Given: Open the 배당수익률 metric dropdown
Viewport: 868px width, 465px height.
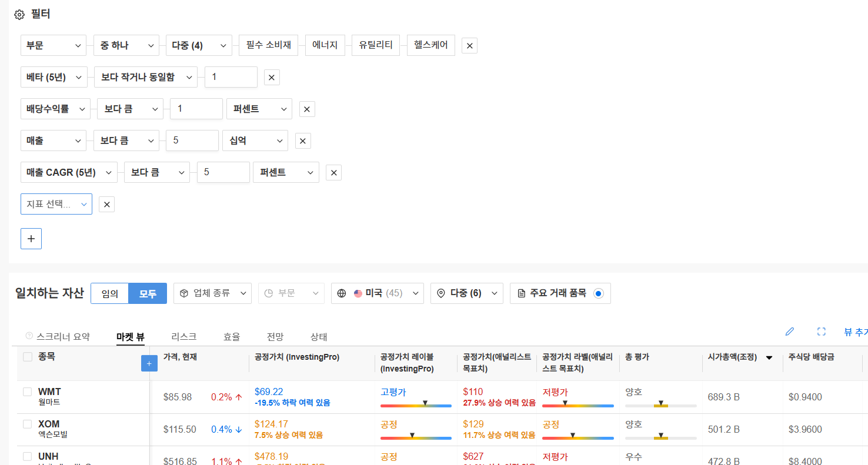Looking at the screenshot, I should point(55,109).
